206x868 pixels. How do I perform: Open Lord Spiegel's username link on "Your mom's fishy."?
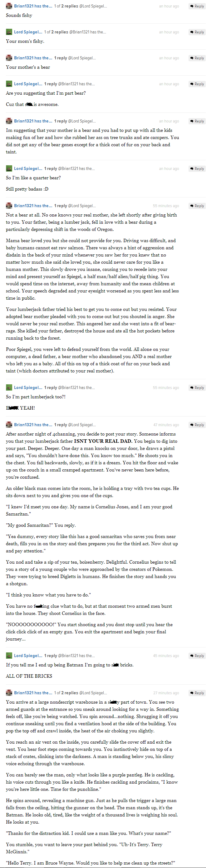(x=28, y=32)
